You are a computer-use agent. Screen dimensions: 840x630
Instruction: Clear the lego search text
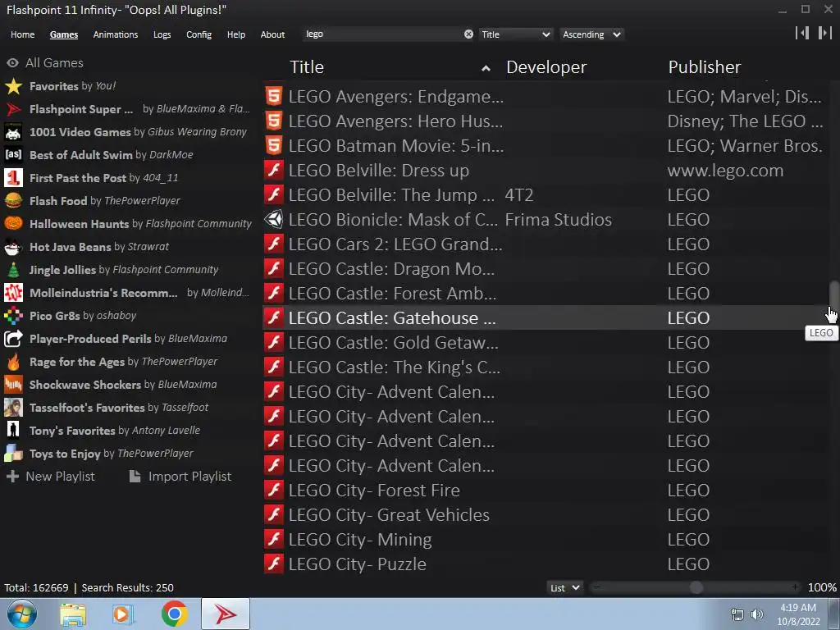468,34
